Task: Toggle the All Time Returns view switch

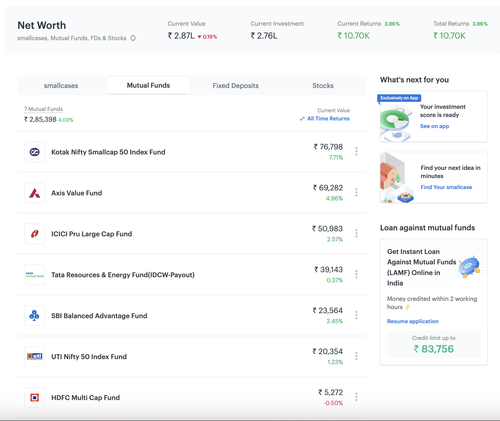Action: click(325, 119)
